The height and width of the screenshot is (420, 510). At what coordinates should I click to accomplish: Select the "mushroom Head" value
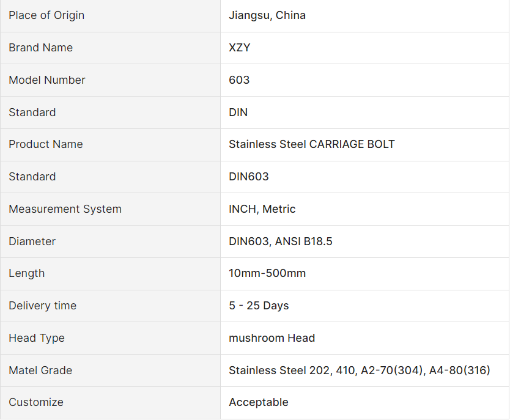272,338
